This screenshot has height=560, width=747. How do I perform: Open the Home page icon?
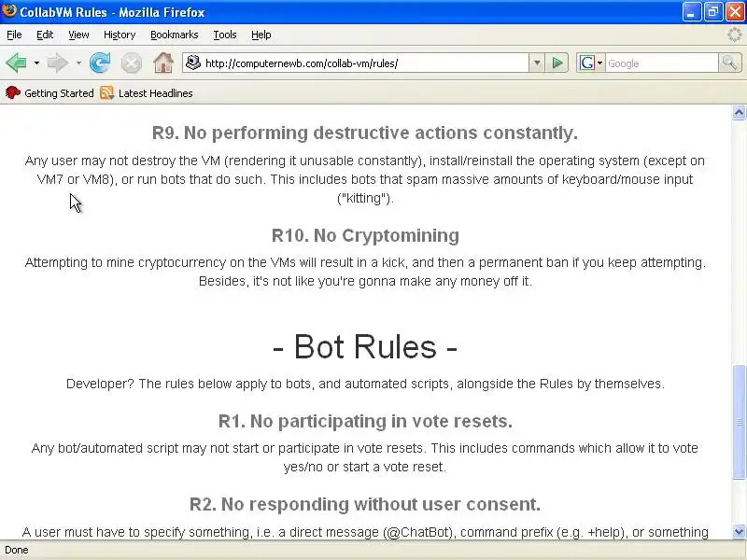click(162, 63)
